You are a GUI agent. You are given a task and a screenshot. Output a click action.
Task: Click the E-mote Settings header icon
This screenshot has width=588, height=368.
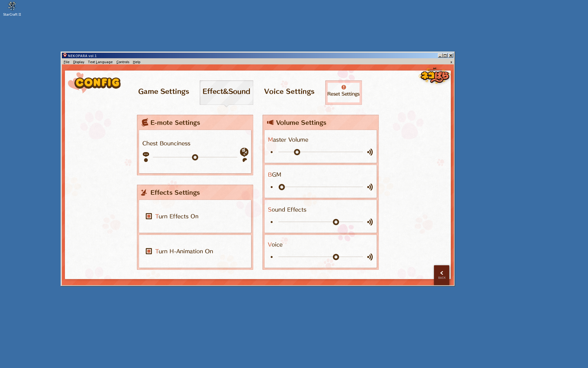click(x=145, y=122)
